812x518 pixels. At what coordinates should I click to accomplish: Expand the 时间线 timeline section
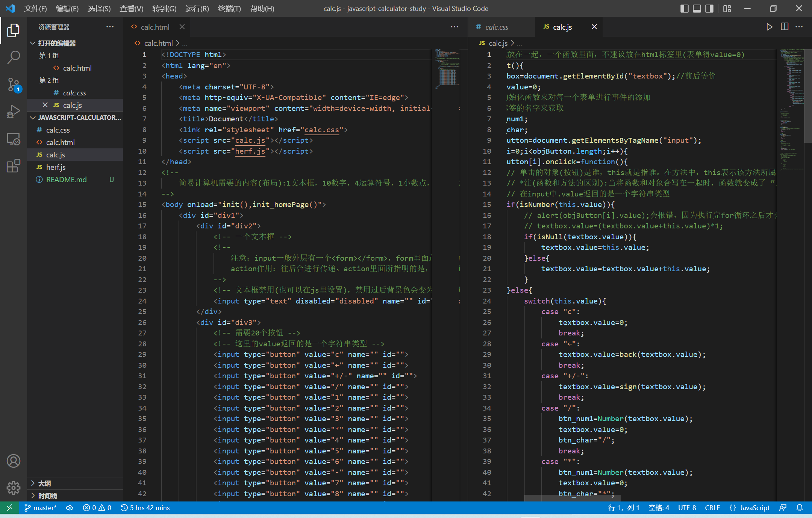click(x=75, y=496)
